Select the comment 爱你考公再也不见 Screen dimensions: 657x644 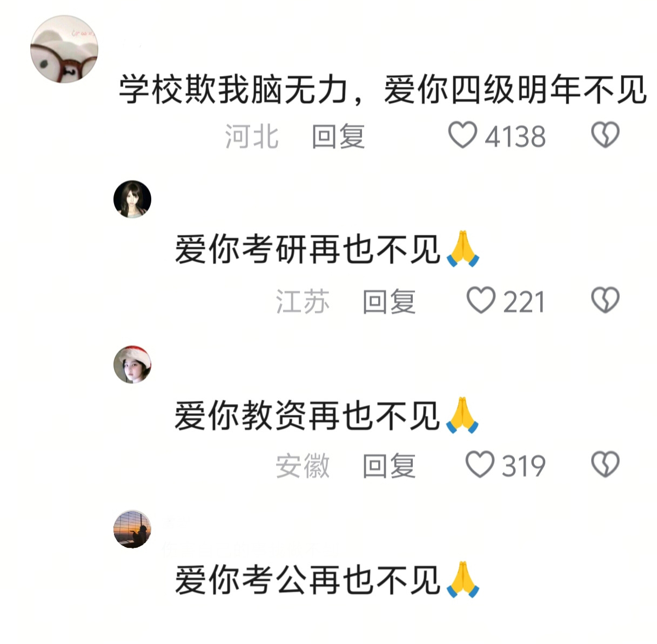click(x=327, y=580)
